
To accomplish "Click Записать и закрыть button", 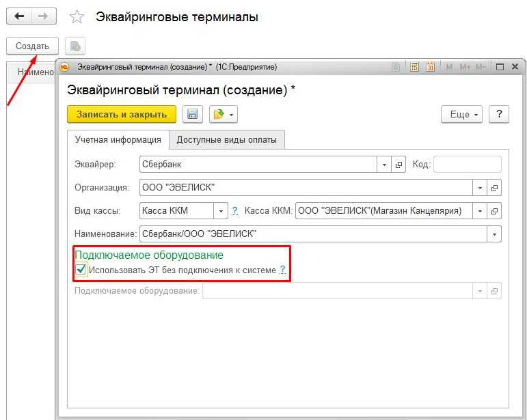I will pyautogui.click(x=122, y=115).
